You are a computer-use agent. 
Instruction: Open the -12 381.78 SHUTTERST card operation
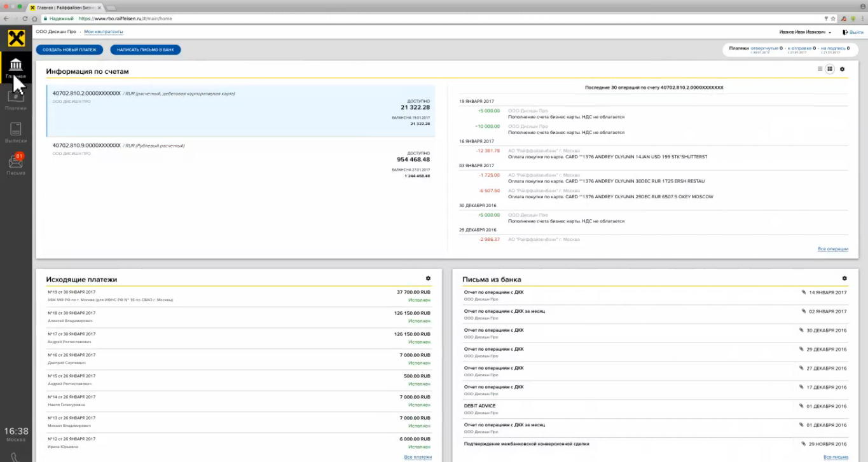(654, 154)
